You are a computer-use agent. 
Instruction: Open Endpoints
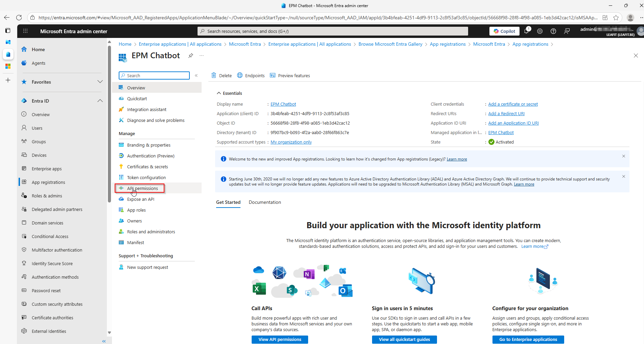point(251,76)
